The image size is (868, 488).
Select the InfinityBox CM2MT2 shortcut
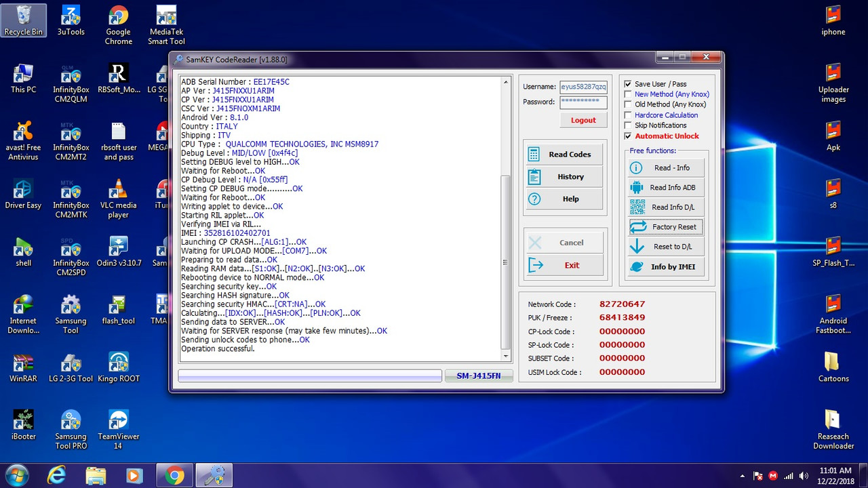click(x=71, y=141)
